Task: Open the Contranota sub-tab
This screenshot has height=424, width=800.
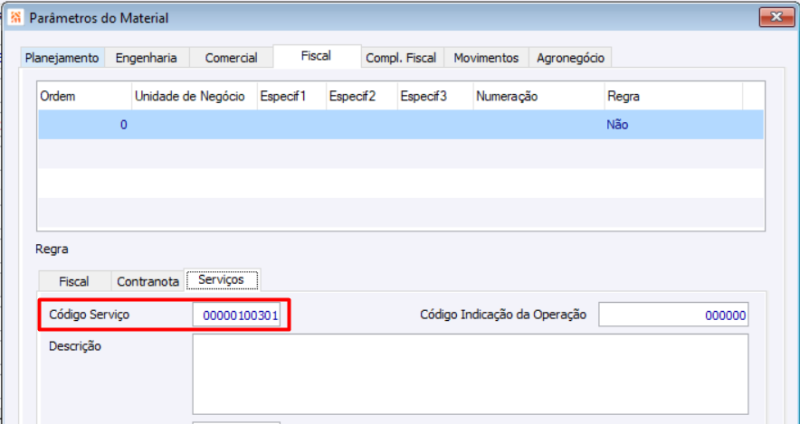Action: click(148, 281)
